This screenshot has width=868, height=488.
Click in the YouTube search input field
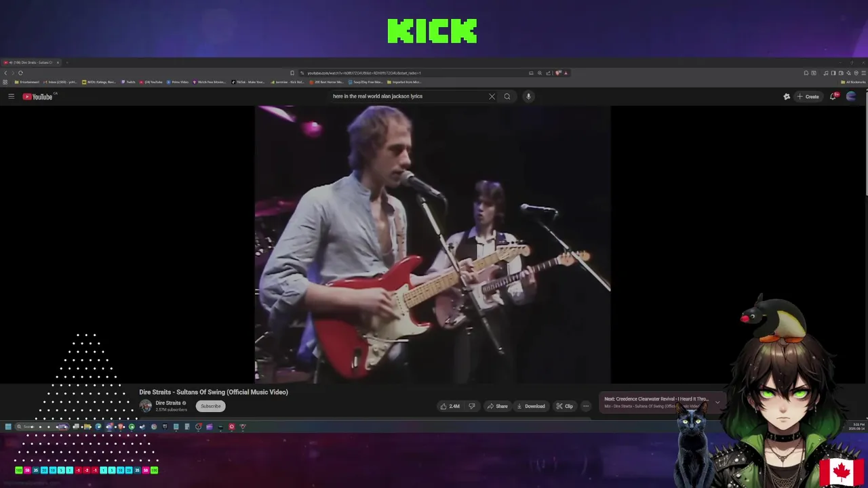408,96
